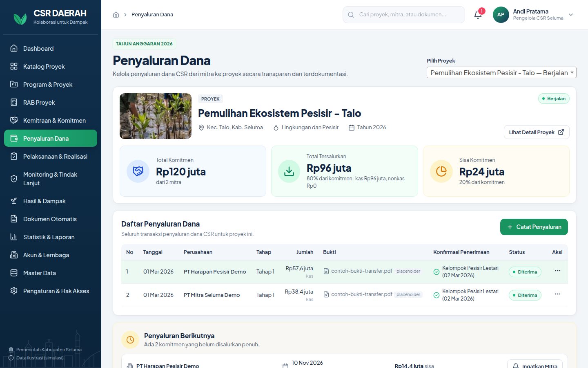Click the Total Komitmen handshake icon

[138, 171]
